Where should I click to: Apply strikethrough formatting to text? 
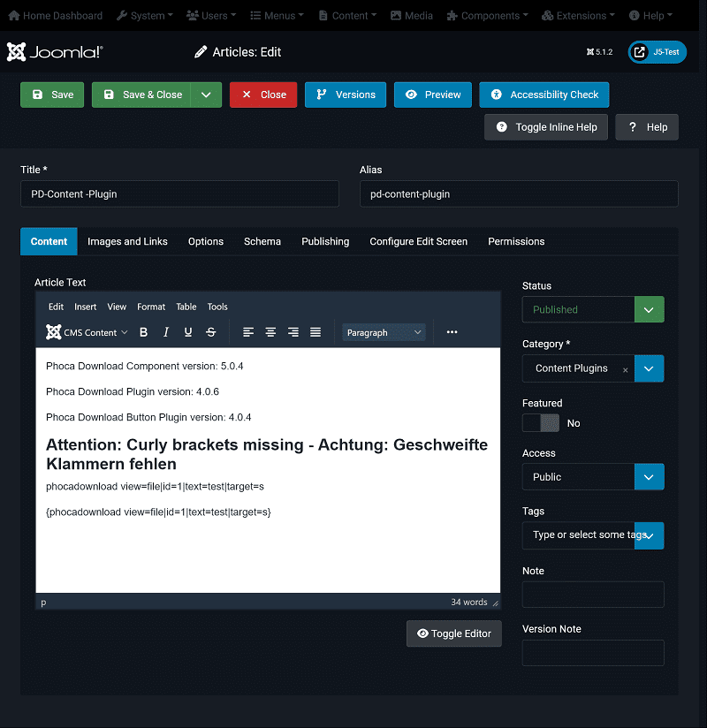click(x=211, y=332)
